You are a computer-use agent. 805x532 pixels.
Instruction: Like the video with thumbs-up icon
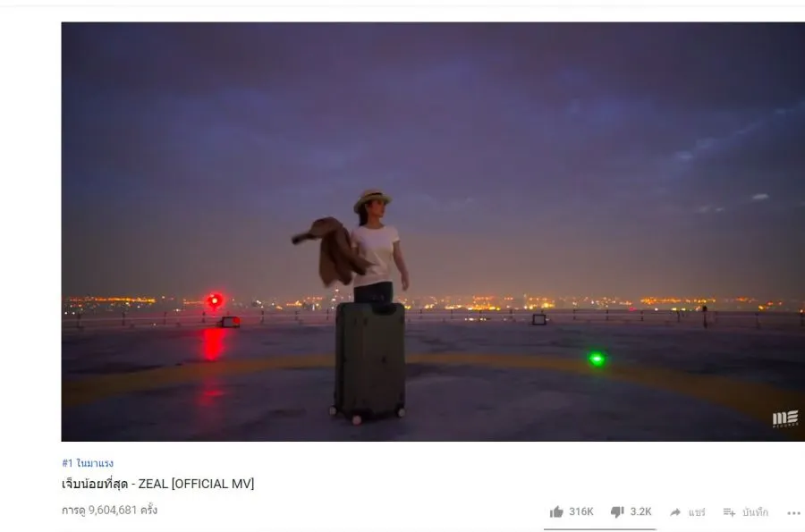[556, 511]
